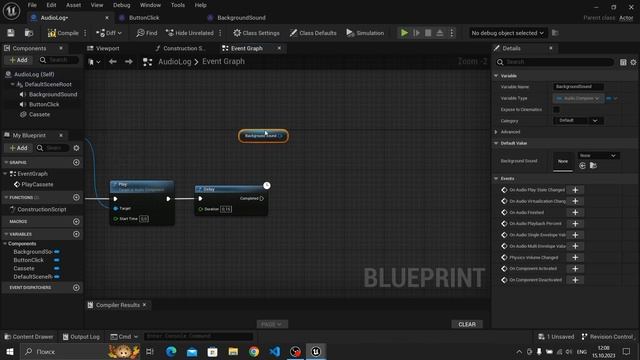
Task: Open the Content Drawer
Action: (29, 337)
